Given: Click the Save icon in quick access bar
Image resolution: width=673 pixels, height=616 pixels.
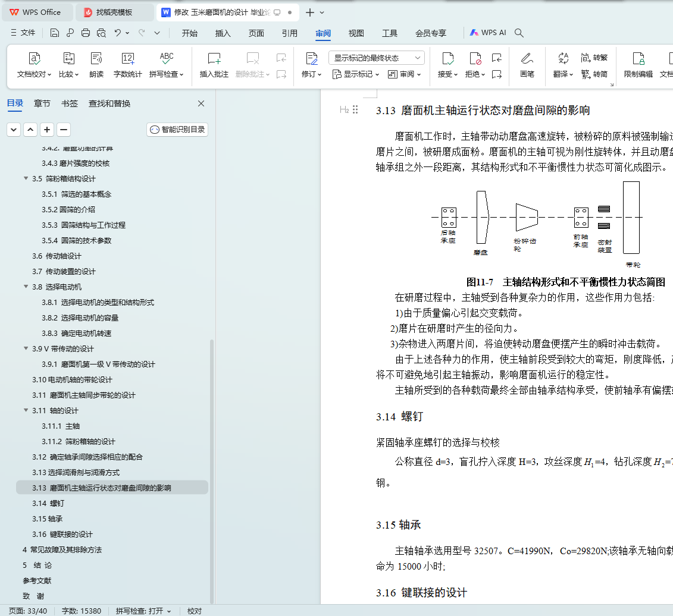Looking at the screenshot, I should 55,33.
